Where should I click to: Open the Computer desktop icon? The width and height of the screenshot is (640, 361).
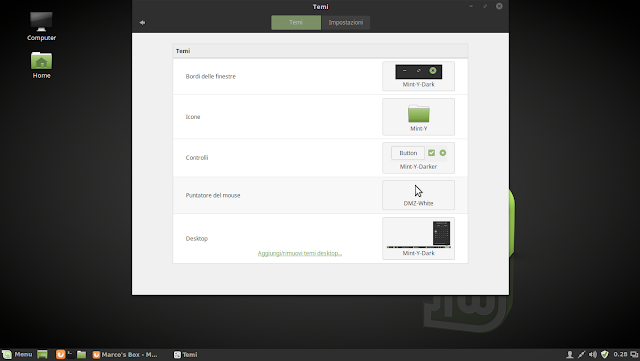point(41,26)
